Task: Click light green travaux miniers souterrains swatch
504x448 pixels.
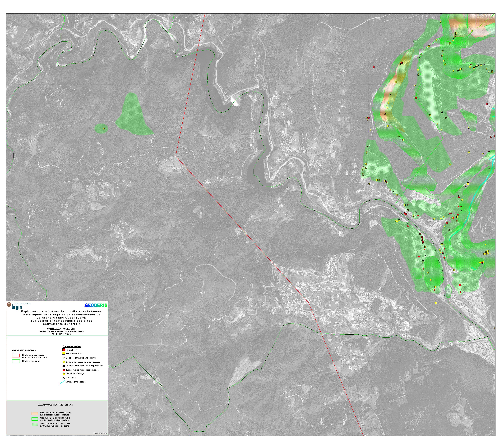Action: point(35,425)
